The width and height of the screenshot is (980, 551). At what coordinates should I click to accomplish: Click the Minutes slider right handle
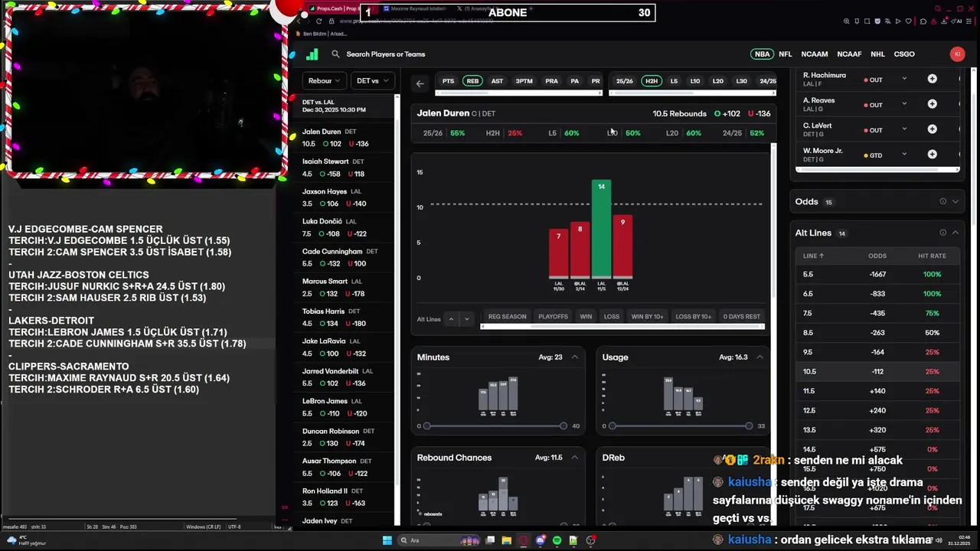563,425
